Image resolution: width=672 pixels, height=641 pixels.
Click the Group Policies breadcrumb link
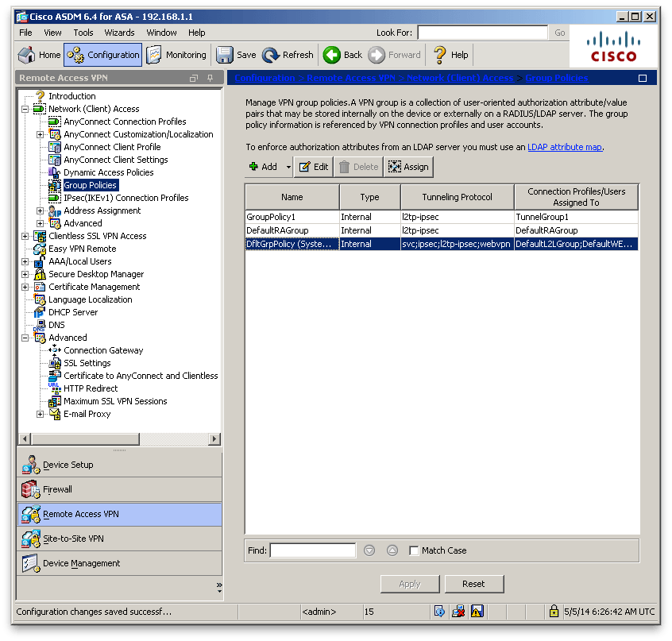(x=557, y=78)
